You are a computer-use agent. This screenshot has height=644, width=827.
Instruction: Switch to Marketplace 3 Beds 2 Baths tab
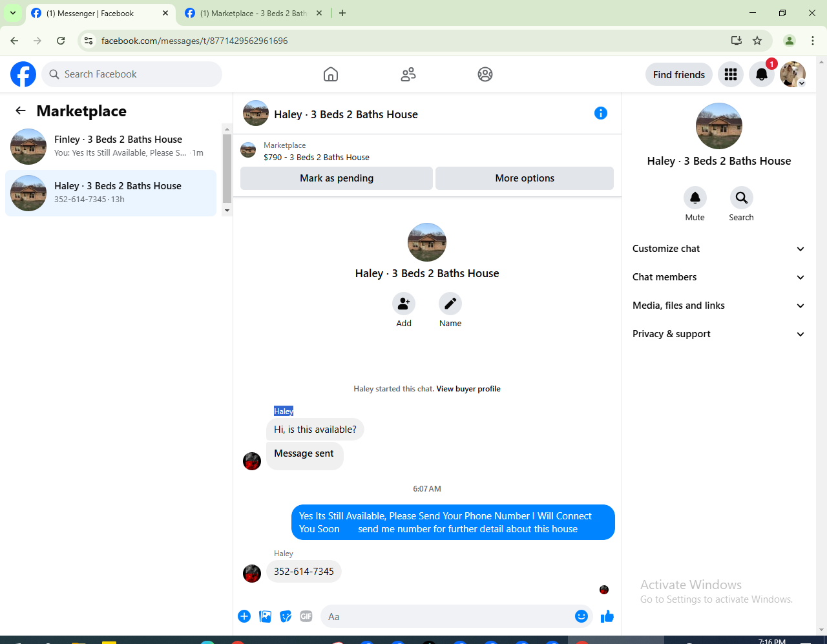pyautogui.click(x=253, y=13)
